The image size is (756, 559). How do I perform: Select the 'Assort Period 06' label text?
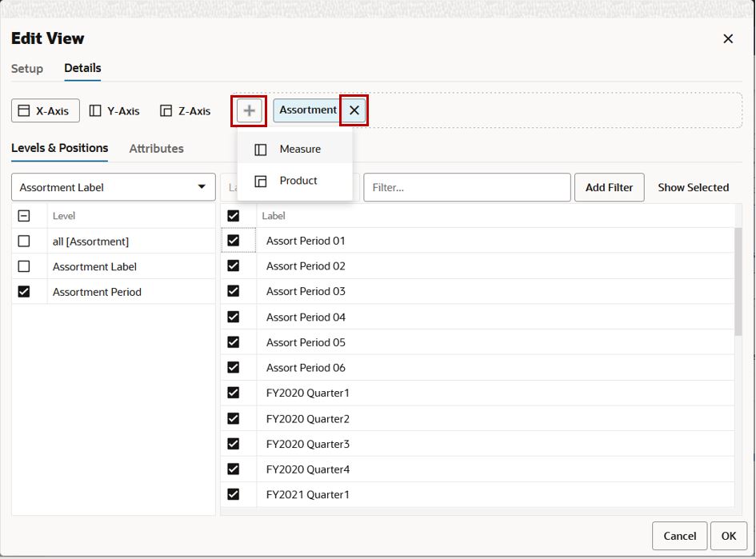click(306, 368)
